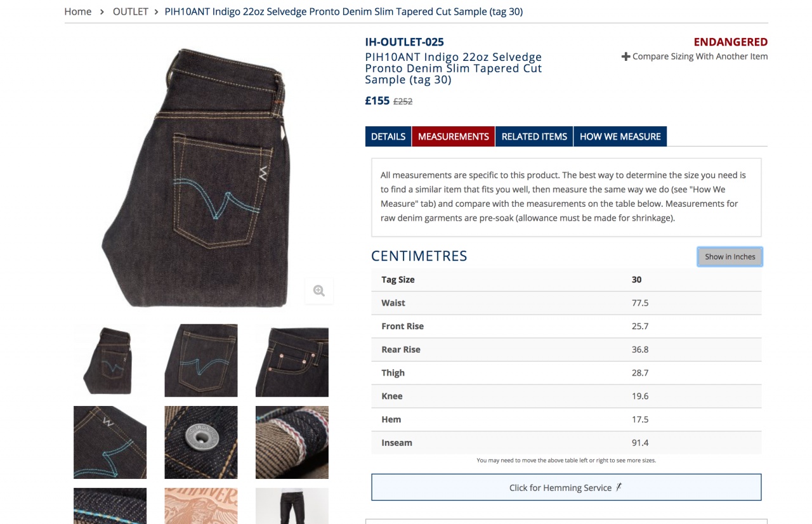This screenshot has width=812, height=524.
Task: Select front pocket rivets thumbnail
Action: coord(292,360)
